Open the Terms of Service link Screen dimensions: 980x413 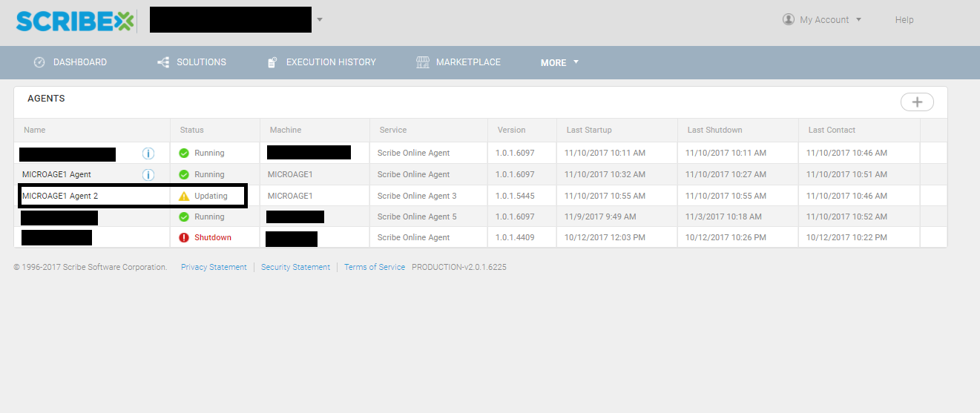pos(375,267)
